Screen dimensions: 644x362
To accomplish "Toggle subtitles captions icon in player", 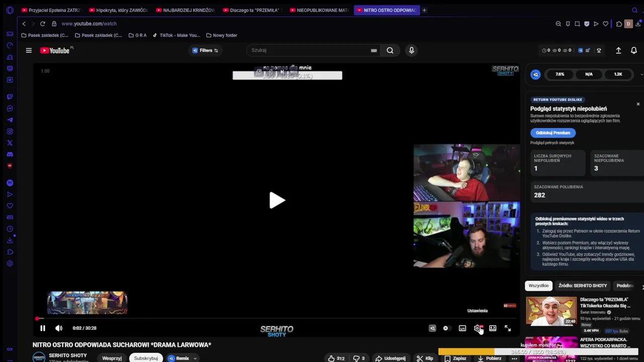I will tap(462, 328).
